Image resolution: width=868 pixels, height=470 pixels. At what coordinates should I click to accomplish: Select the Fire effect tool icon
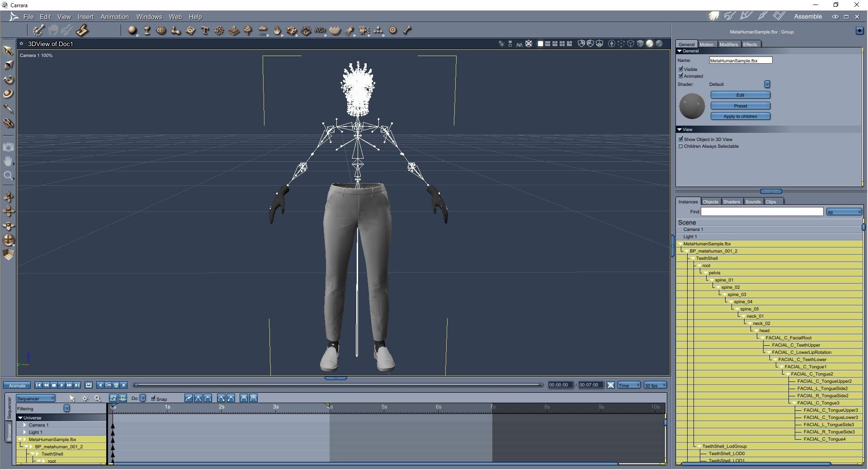click(x=277, y=31)
